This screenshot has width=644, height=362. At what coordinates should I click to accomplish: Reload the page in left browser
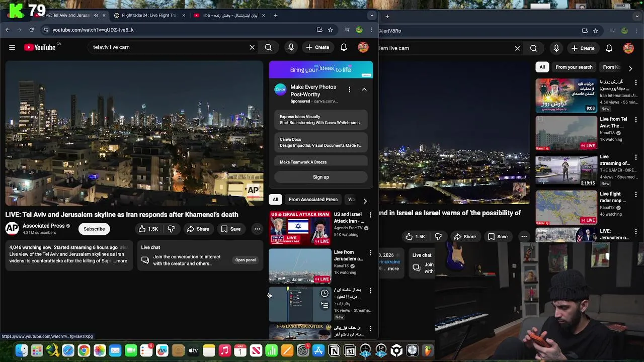(31, 30)
